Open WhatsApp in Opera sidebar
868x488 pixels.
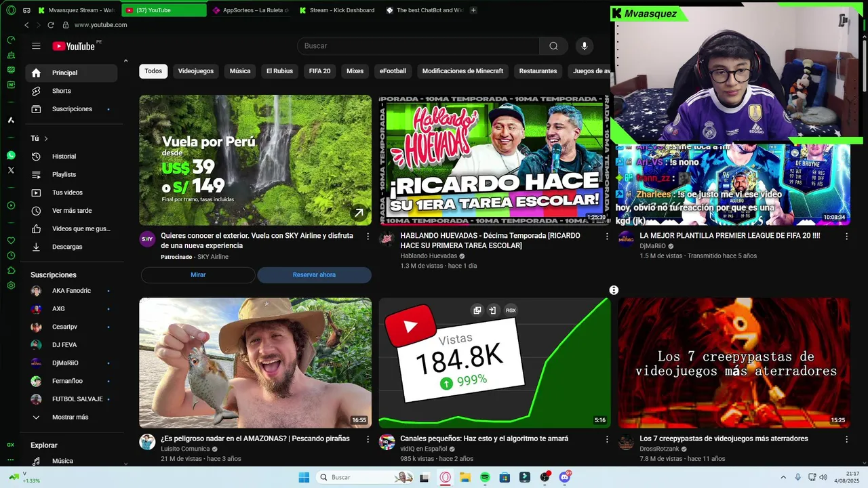11,155
